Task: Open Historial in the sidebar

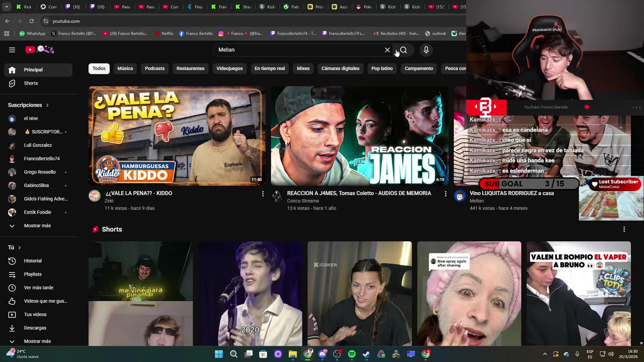Action: 38,261
